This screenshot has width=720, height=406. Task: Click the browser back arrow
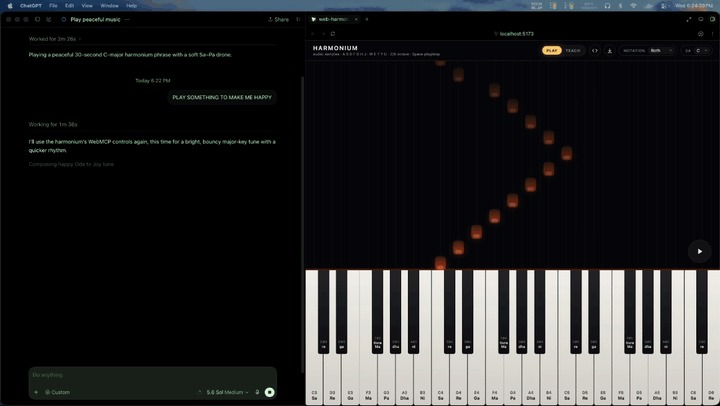(x=313, y=34)
